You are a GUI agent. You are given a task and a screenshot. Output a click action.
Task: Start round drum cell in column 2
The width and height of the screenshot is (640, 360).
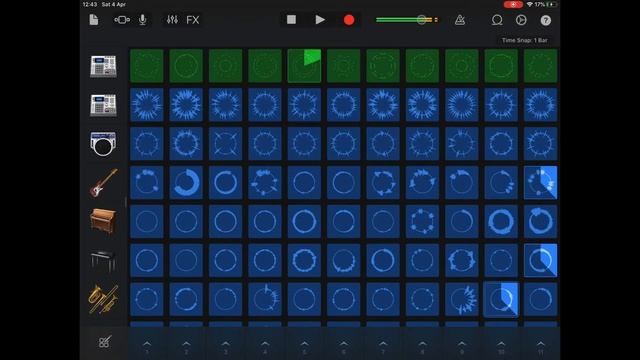click(186, 144)
